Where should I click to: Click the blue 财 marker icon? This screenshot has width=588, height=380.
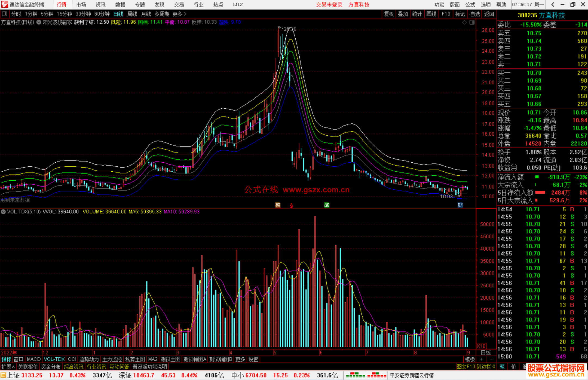pos(460,205)
